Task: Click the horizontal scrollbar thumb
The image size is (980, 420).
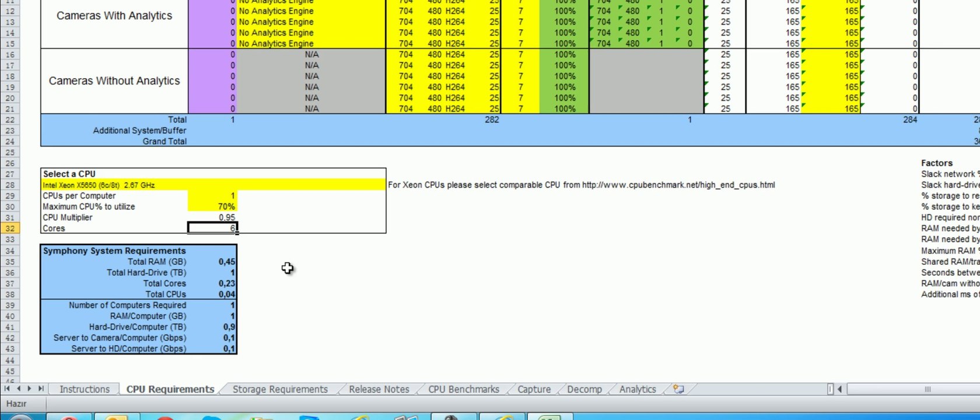Action: pos(926,389)
